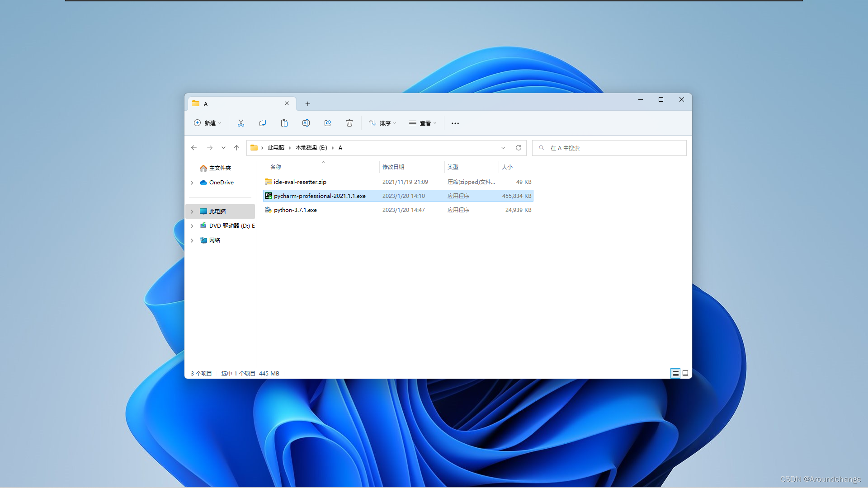Switch to details view layout toggle
Viewport: 868px width, 488px height.
pos(675,373)
